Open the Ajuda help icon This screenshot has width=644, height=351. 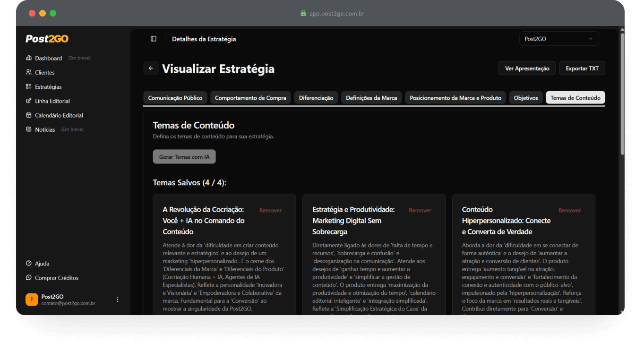coord(29,263)
